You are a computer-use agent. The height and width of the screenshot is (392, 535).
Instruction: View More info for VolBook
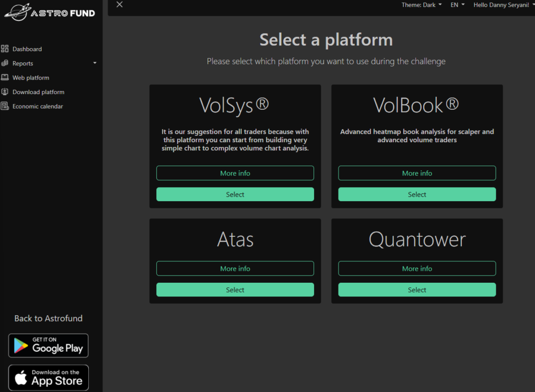pyautogui.click(x=417, y=173)
